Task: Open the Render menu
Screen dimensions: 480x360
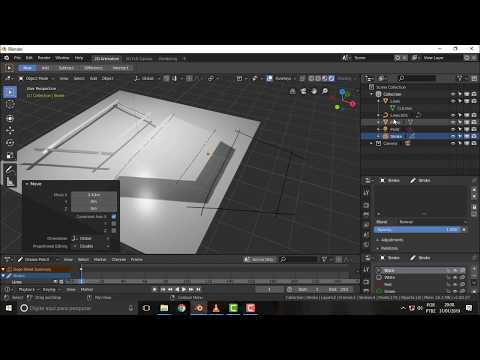Action: (x=44, y=58)
